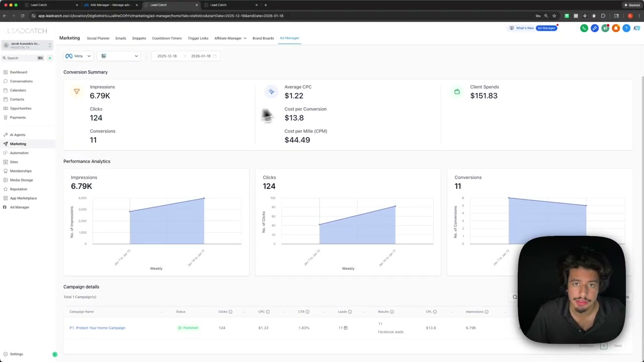Switch to the Brand Boards tab

click(263, 38)
